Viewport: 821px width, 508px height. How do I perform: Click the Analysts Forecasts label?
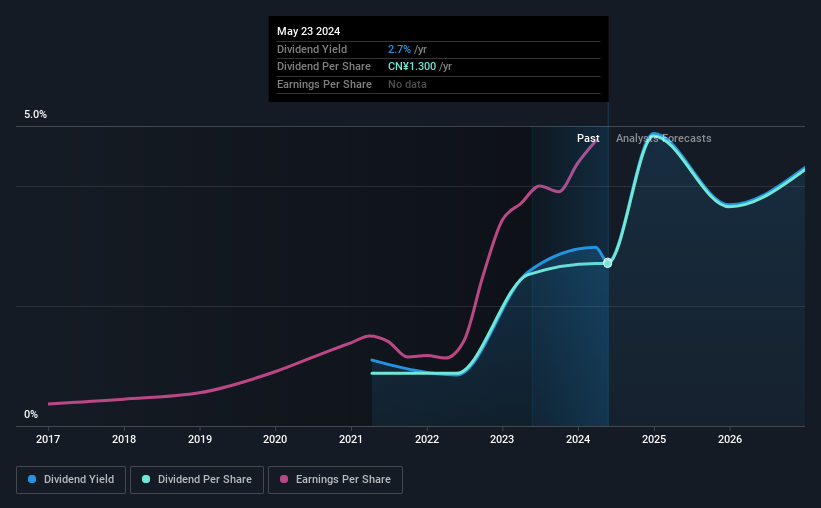pos(663,138)
